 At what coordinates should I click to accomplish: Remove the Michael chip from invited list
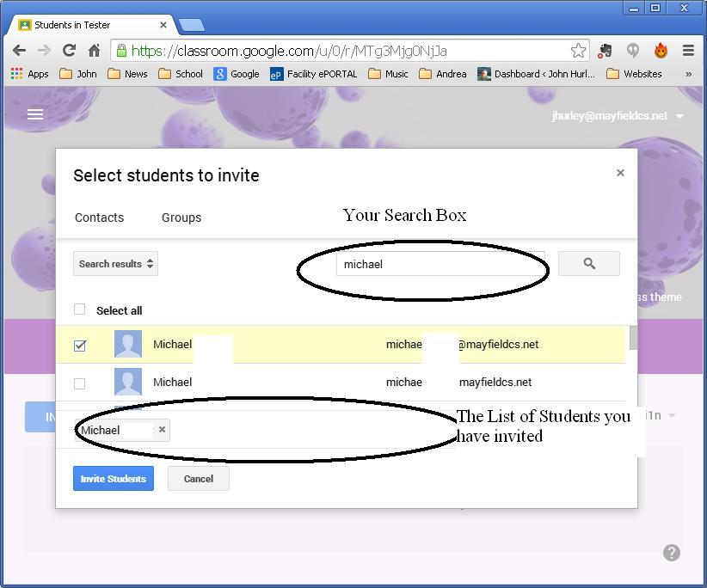(162, 430)
